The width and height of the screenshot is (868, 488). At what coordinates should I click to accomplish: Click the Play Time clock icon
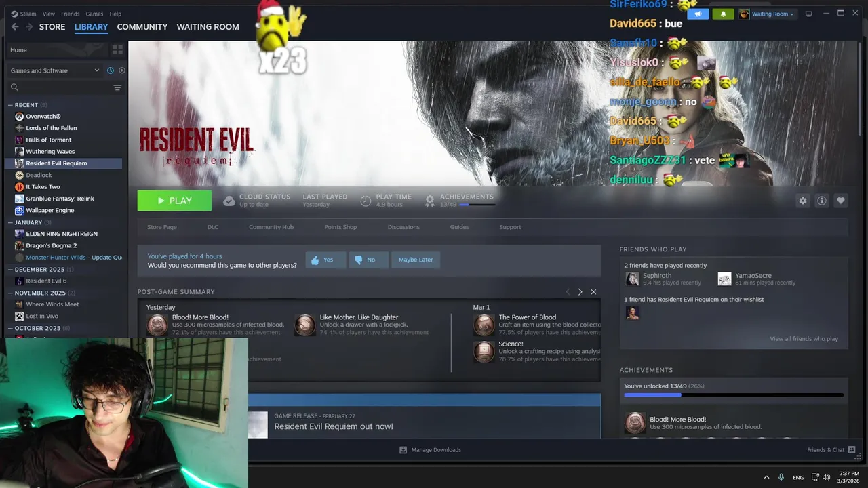[366, 201]
